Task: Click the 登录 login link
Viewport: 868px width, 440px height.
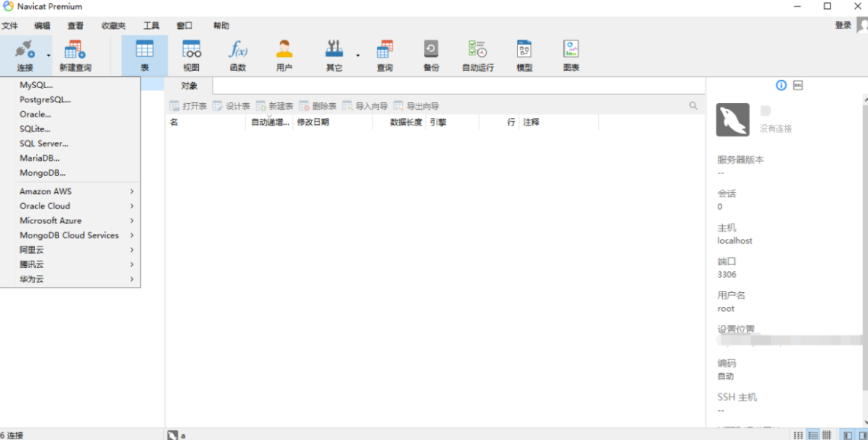Action: tap(843, 25)
